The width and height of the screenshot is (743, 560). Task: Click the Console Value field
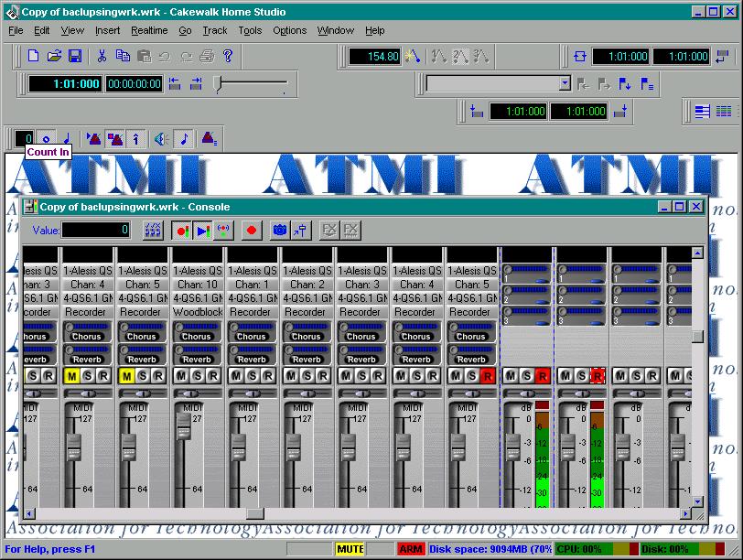pos(95,230)
